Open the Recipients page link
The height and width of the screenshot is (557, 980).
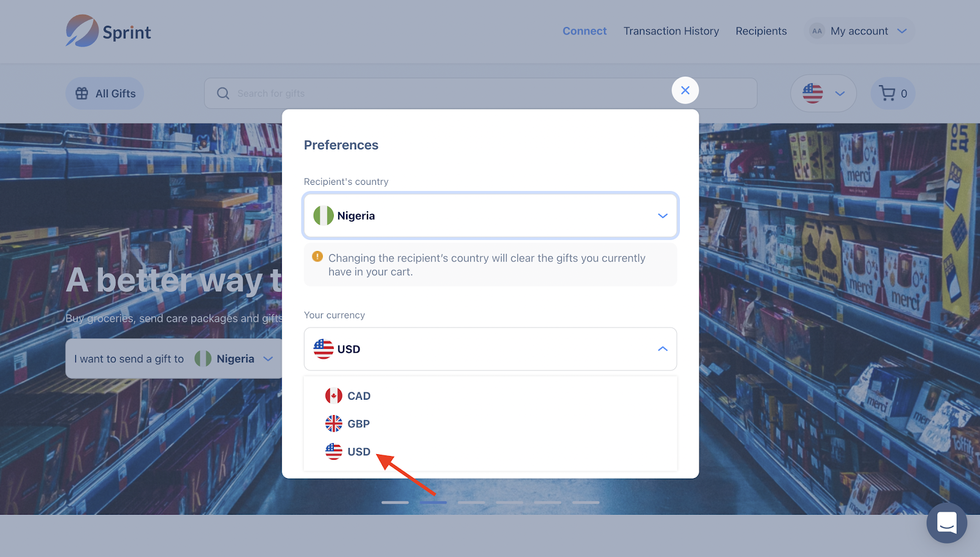coord(761,31)
